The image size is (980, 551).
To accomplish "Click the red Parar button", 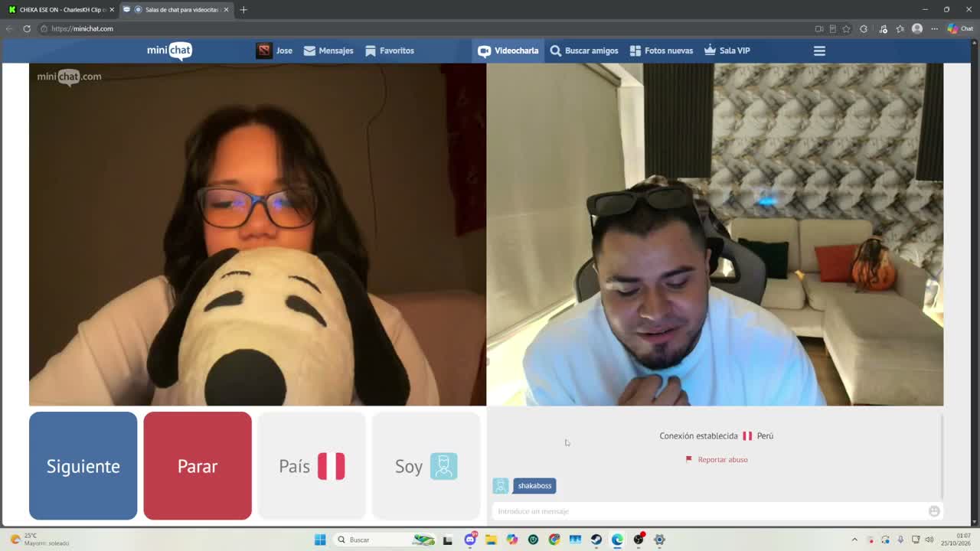I will pos(198,466).
